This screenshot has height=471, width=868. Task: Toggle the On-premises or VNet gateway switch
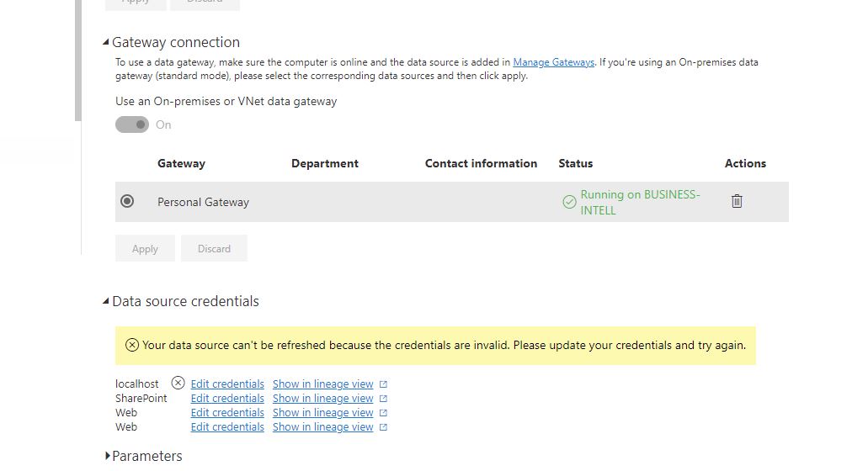tap(131, 125)
